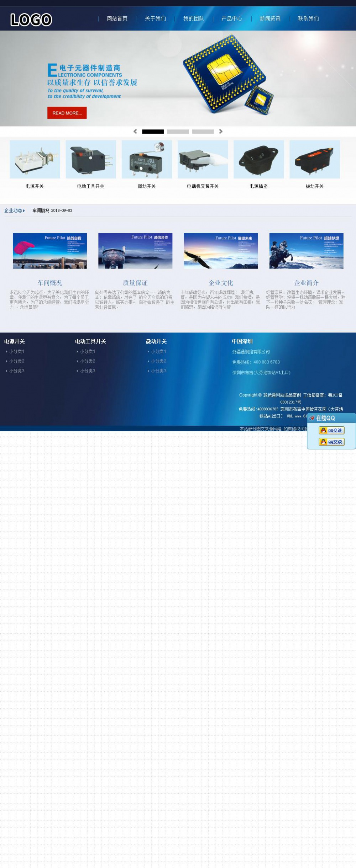This screenshot has width=356, height=868.
Task: Open the 关于我们 navigation item
Action: [155, 18]
